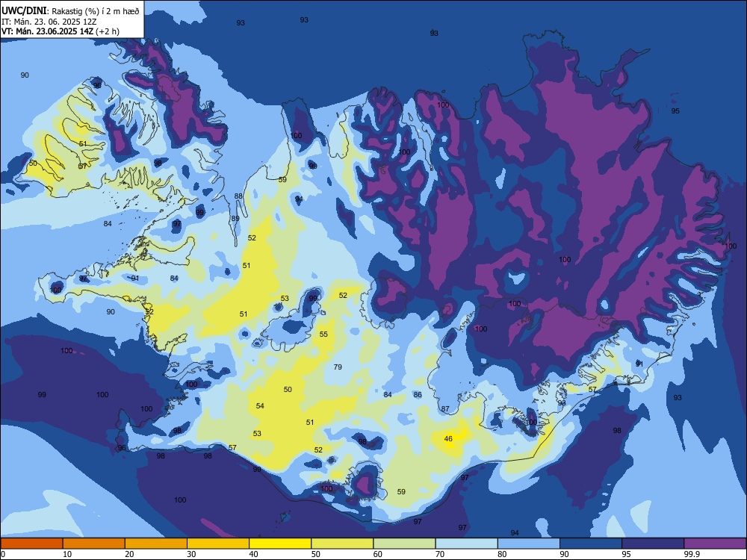Image resolution: width=747 pixels, height=560 pixels.
Task: Click the amber 30–40 legend swatch
Action: (218, 544)
